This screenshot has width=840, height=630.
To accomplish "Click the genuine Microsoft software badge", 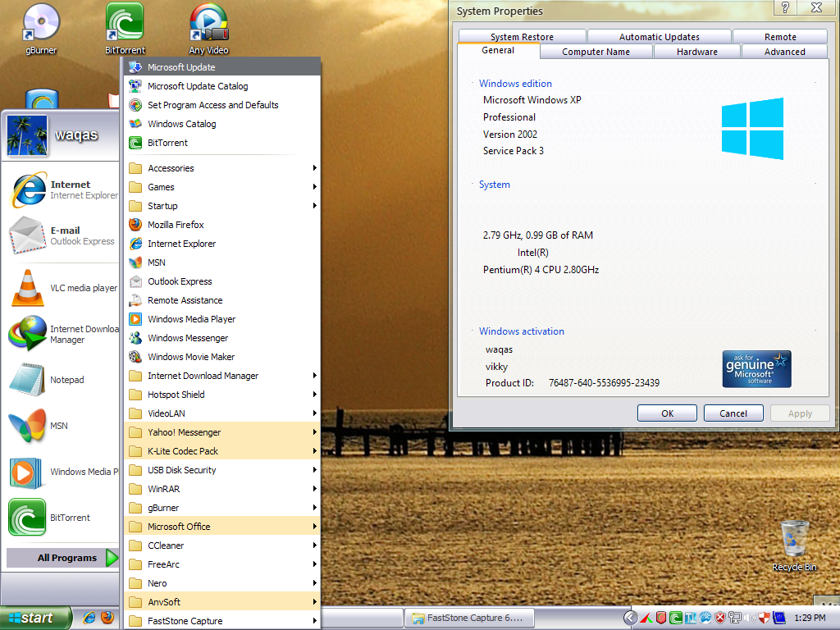I will point(756,369).
